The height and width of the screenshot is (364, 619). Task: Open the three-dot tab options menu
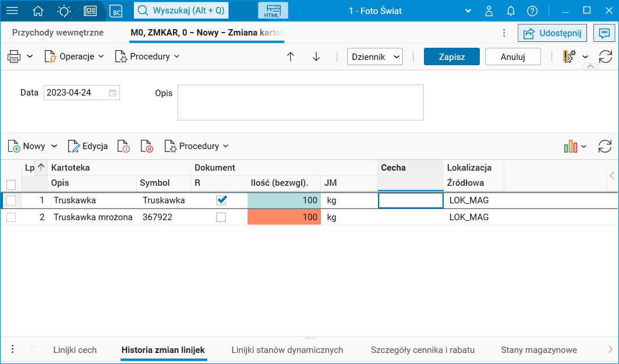click(504, 33)
